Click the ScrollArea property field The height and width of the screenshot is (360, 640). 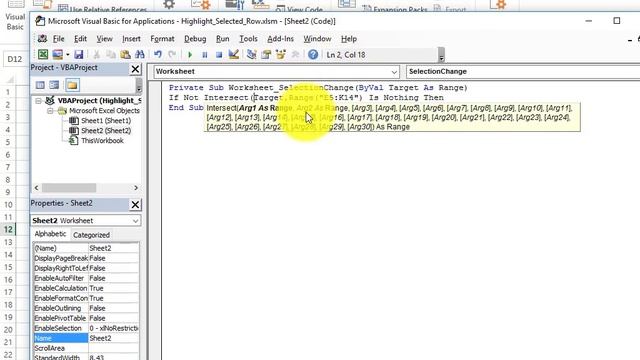click(x=113, y=348)
